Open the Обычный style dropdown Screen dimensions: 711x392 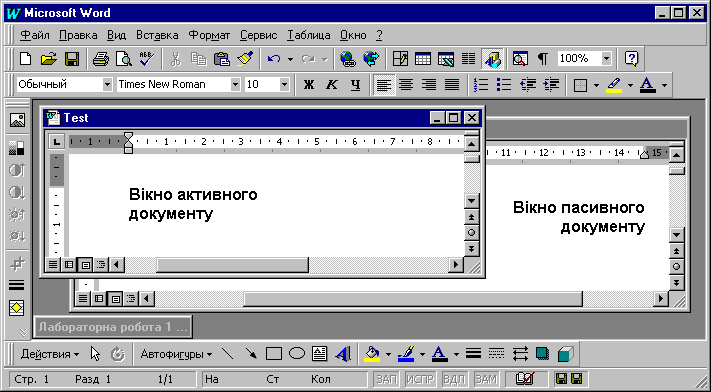107,84
